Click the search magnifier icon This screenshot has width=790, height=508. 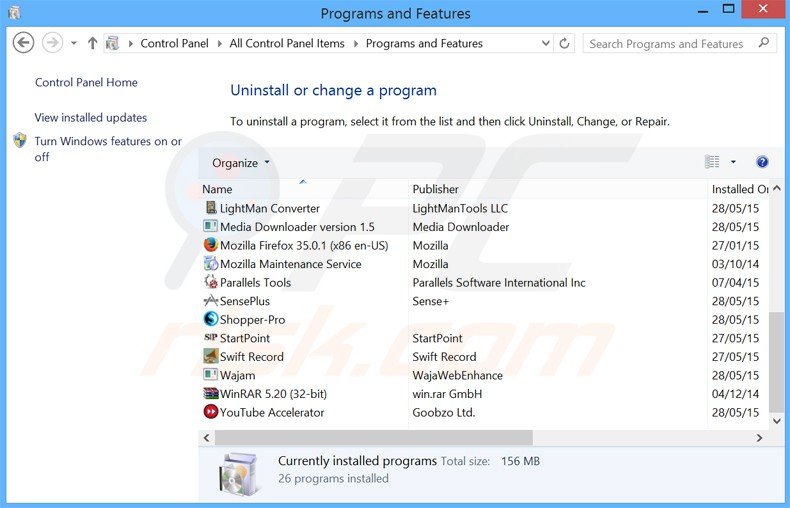(764, 43)
